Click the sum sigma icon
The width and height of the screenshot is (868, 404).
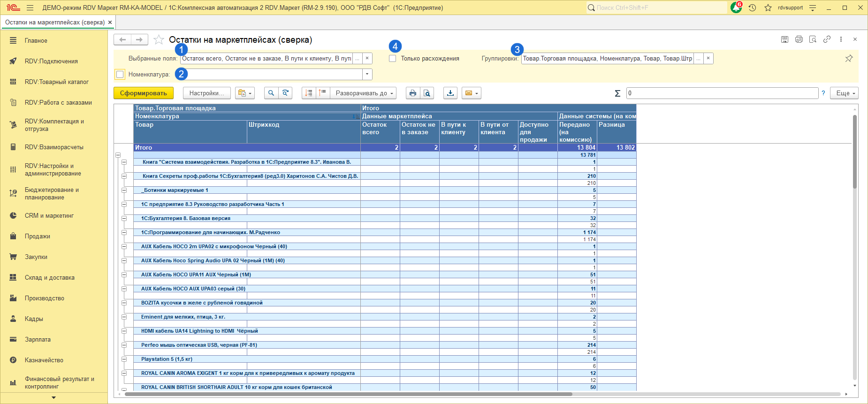pos(617,93)
